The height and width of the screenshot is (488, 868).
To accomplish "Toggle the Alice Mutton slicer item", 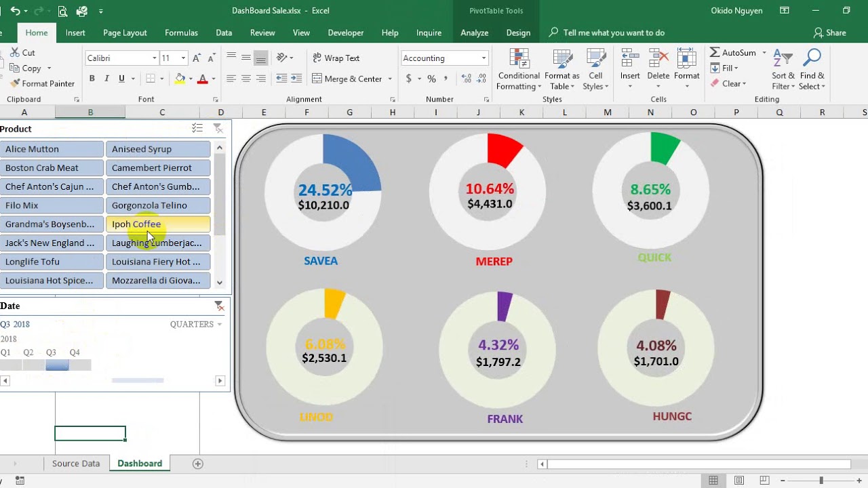I will pyautogui.click(x=52, y=149).
